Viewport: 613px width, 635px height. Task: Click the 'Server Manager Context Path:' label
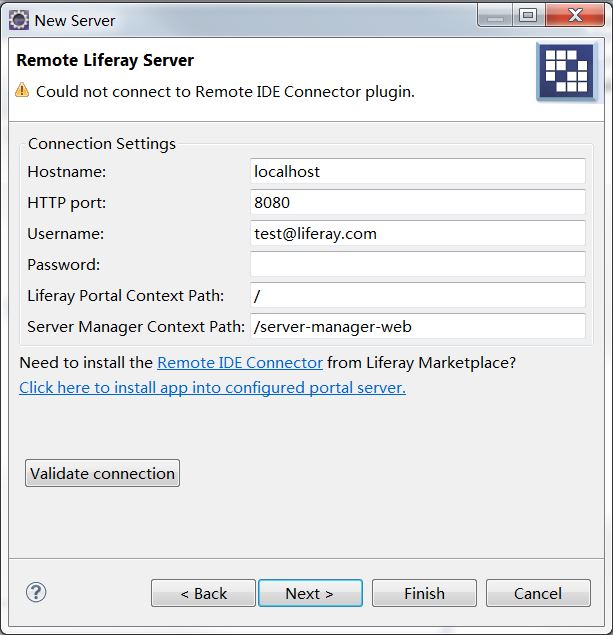136,326
